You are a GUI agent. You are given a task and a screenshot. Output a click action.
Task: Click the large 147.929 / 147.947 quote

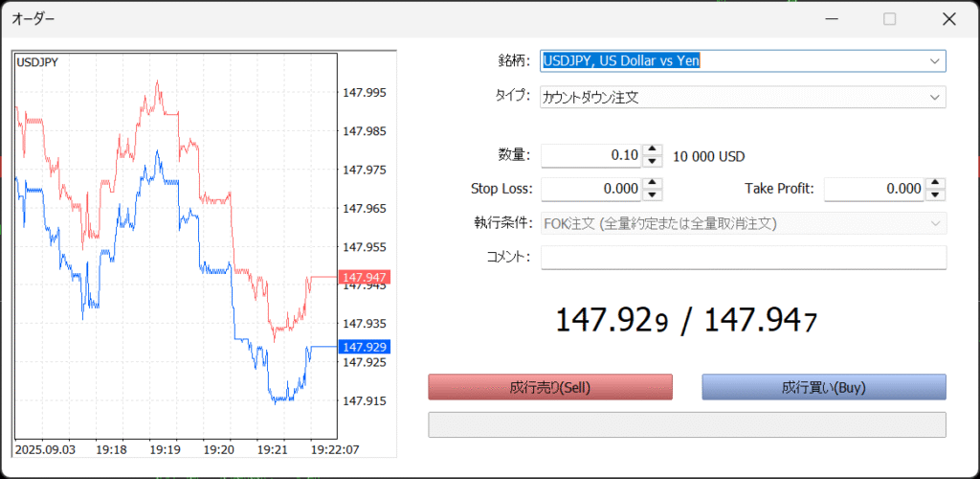click(686, 320)
